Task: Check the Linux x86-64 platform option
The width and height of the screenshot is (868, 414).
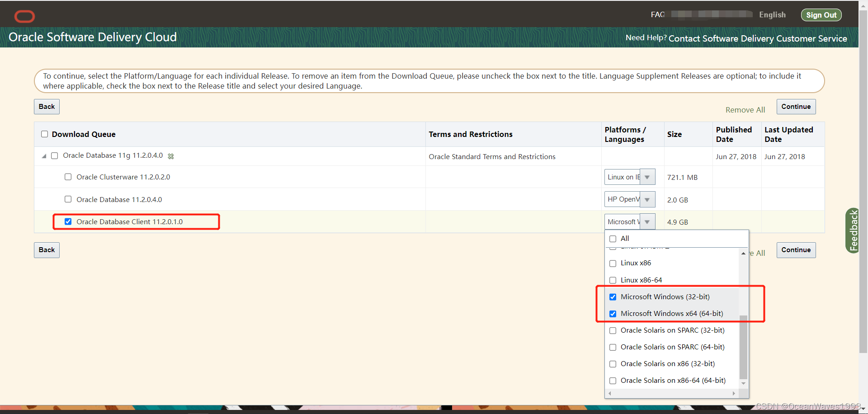Action: pyautogui.click(x=613, y=280)
